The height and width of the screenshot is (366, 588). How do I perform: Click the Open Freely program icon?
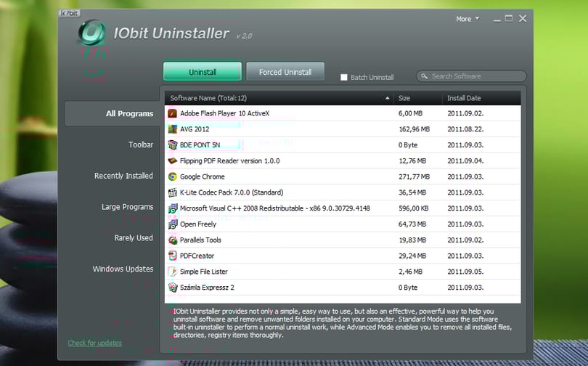click(x=173, y=224)
